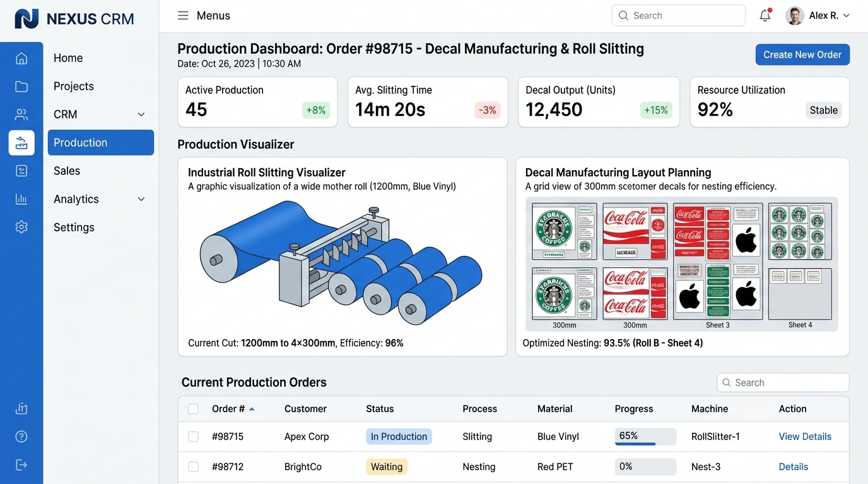Image resolution: width=868 pixels, height=484 pixels.
Task: Click the 0% progress bar for BrightCo
Action: pos(645,467)
